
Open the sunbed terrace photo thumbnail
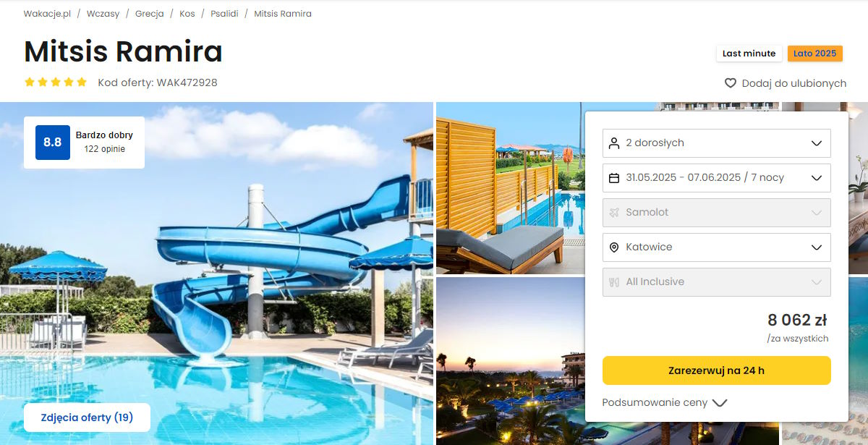[x=509, y=188]
